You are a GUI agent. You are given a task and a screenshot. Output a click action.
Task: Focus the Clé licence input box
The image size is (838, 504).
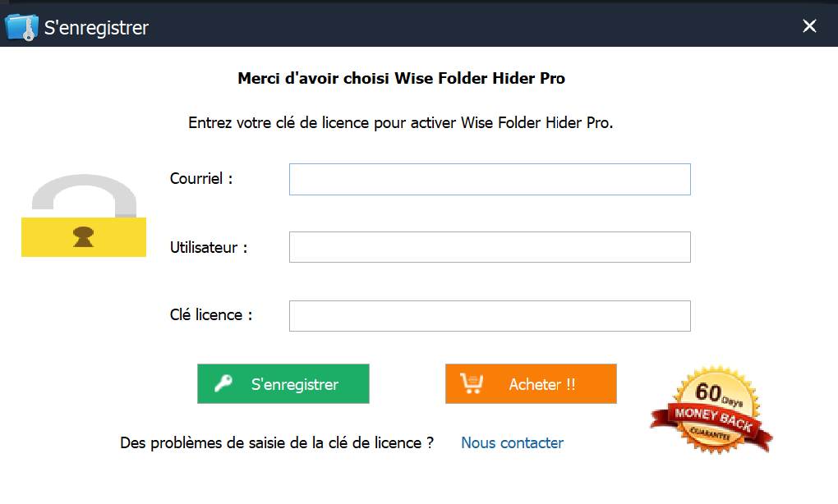click(490, 316)
